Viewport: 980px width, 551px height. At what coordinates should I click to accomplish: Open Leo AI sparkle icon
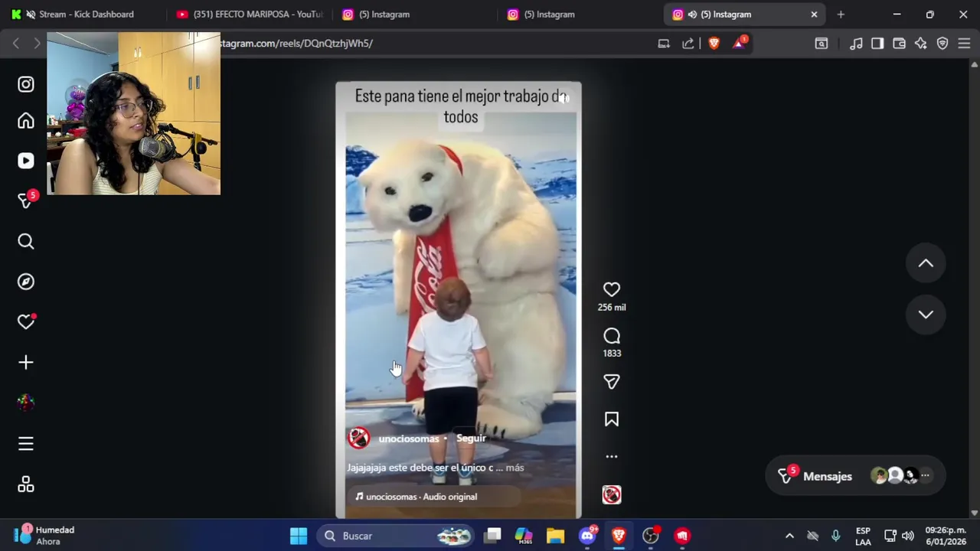(921, 44)
